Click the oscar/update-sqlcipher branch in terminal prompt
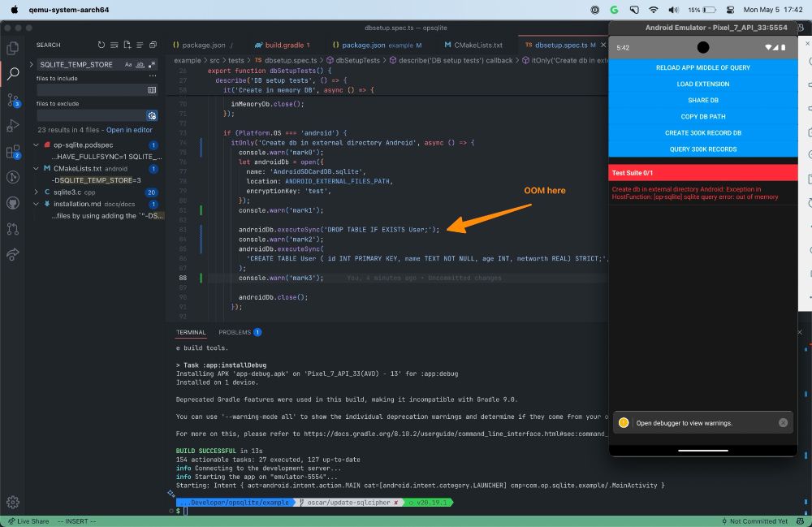 coord(349,502)
